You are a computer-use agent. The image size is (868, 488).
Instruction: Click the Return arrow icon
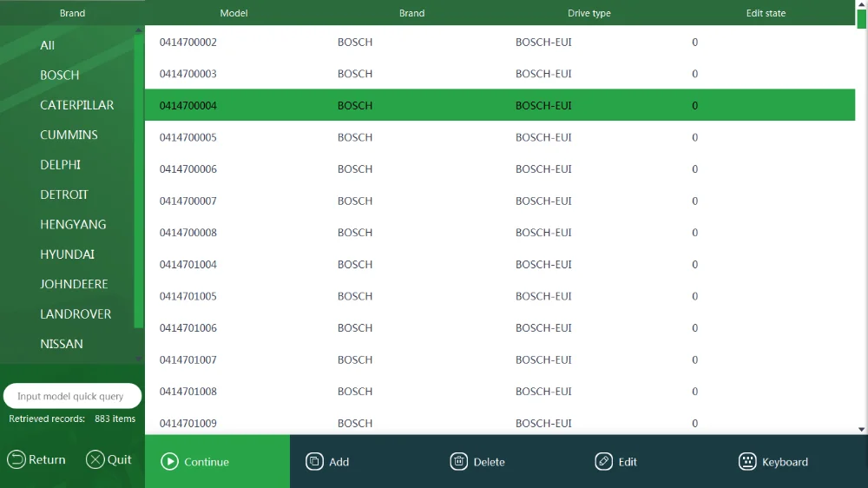point(16,459)
